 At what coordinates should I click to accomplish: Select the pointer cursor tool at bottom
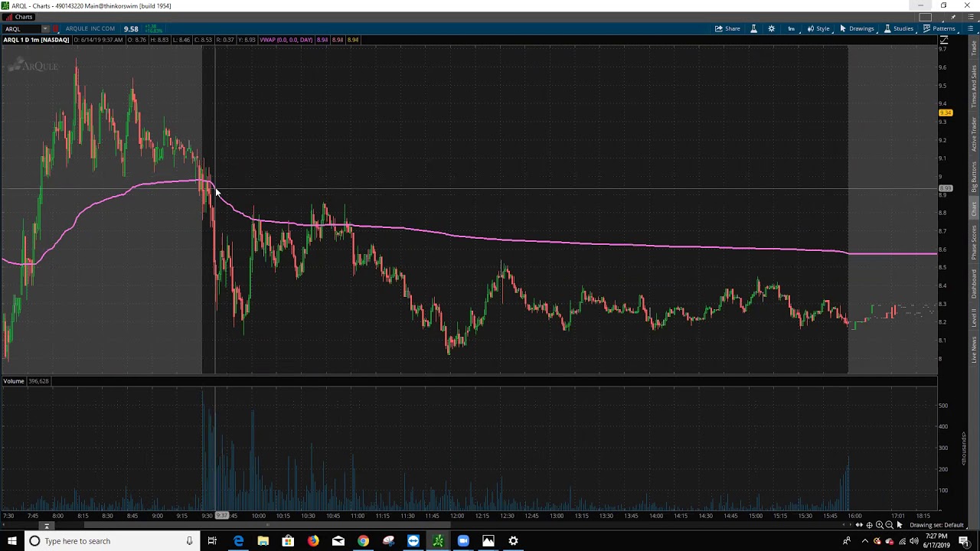point(899,525)
